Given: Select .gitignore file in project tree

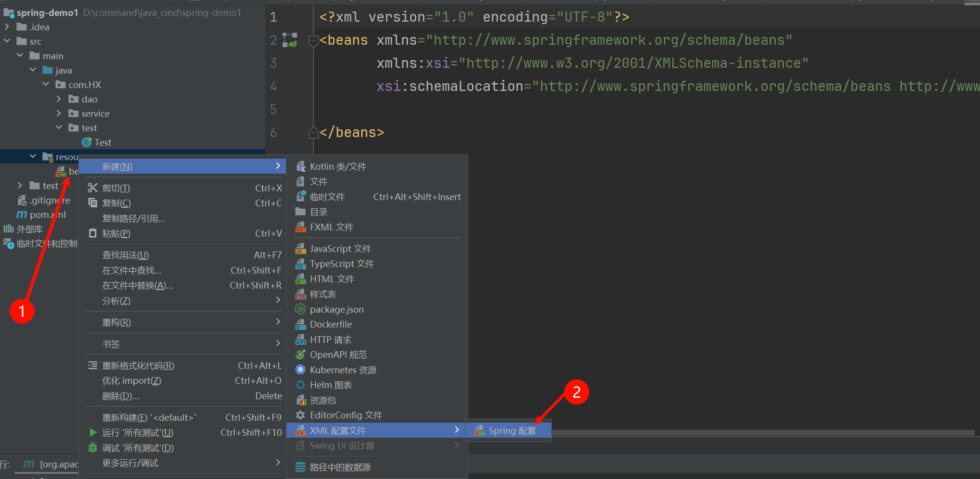Looking at the screenshot, I should click(x=50, y=200).
